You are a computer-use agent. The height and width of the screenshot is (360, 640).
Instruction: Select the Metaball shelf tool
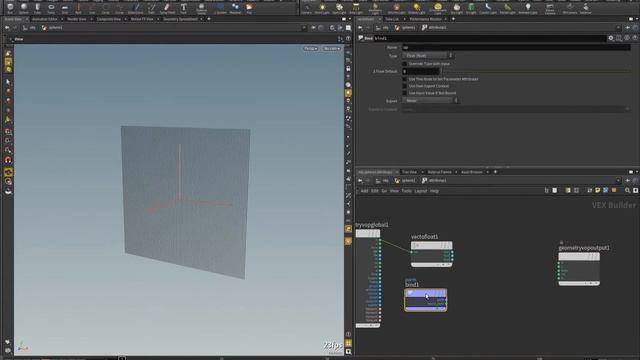point(235,8)
